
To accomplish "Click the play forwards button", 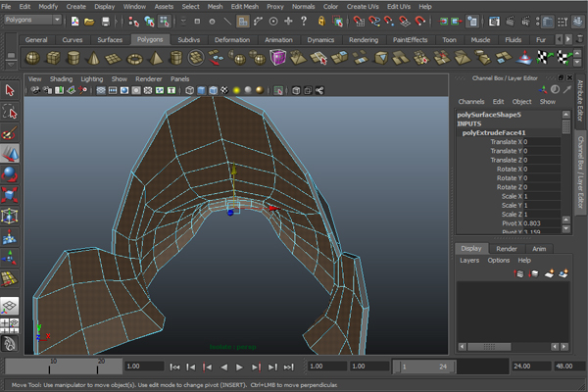I will [239, 367].
